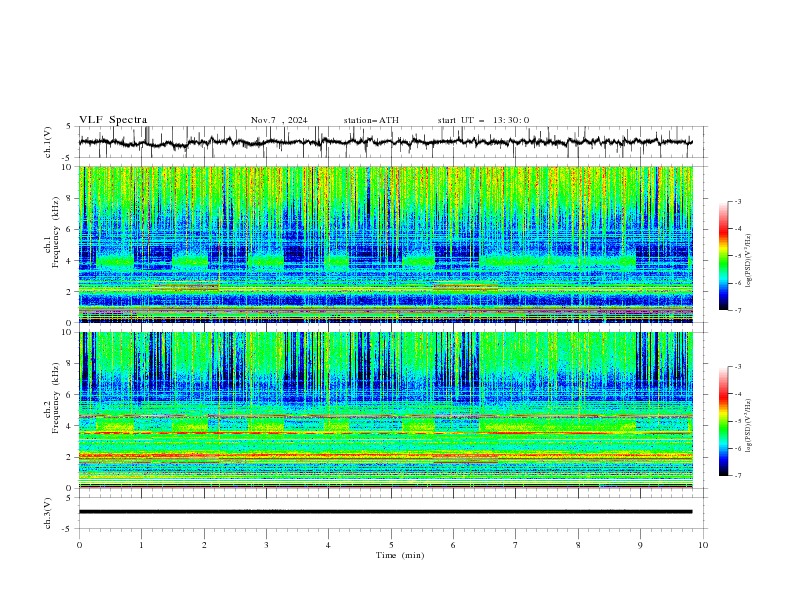Click the '-3' value on ch.1 color bar
The width and height of the screenshot is (792, 612).
coord(737,201)
